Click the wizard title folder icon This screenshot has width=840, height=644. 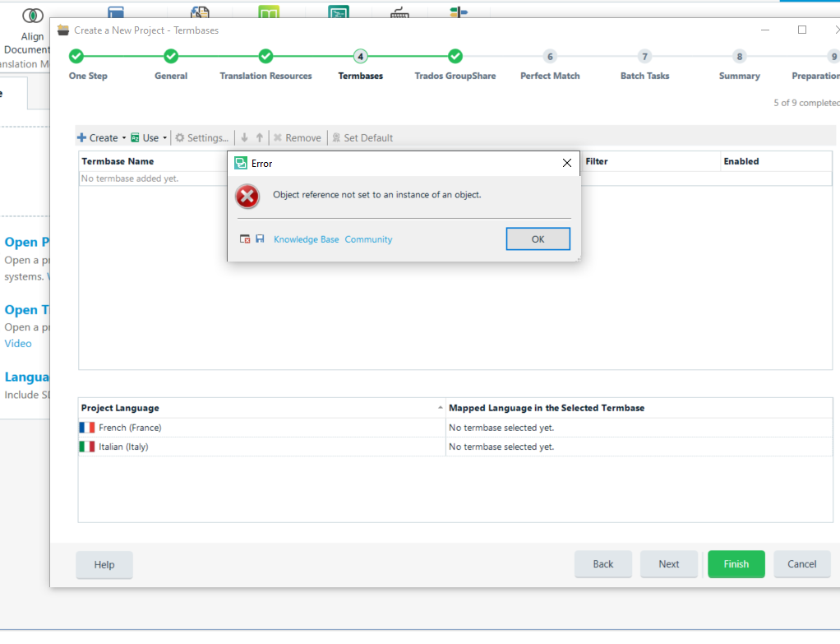pos(63,30)
